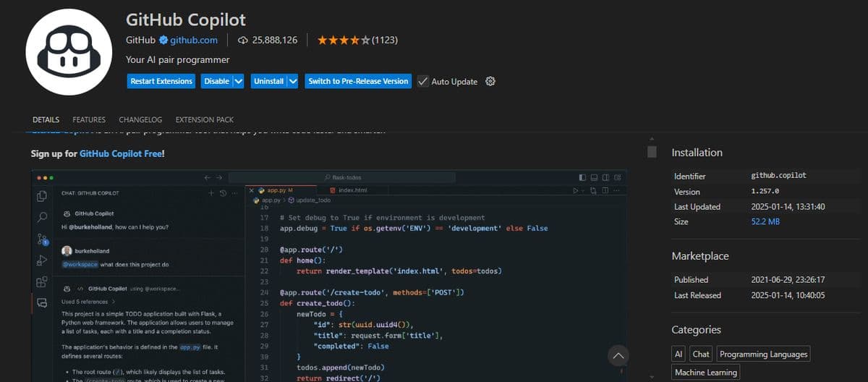Expand the Disable dropdown arrow

pos(239,81)
